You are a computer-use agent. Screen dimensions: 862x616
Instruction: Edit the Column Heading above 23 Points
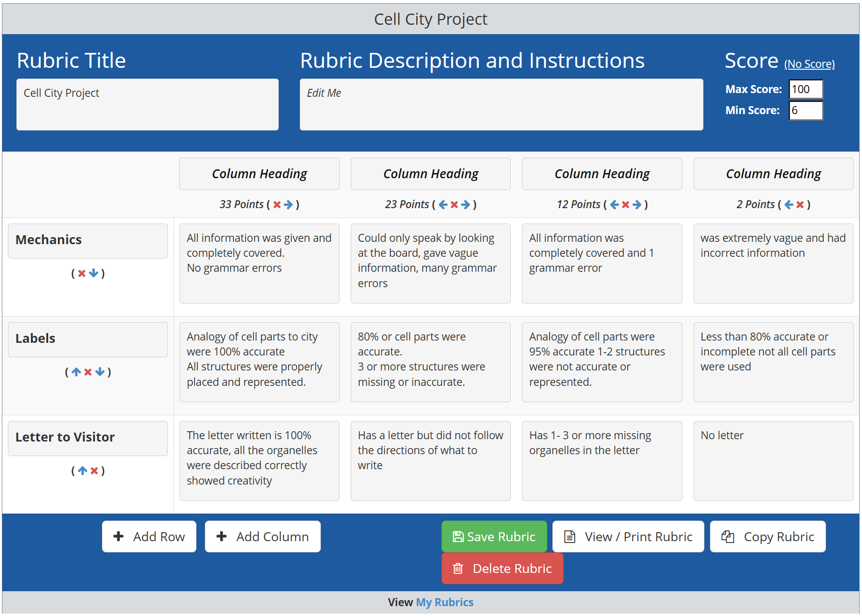[x=431, y=174]
